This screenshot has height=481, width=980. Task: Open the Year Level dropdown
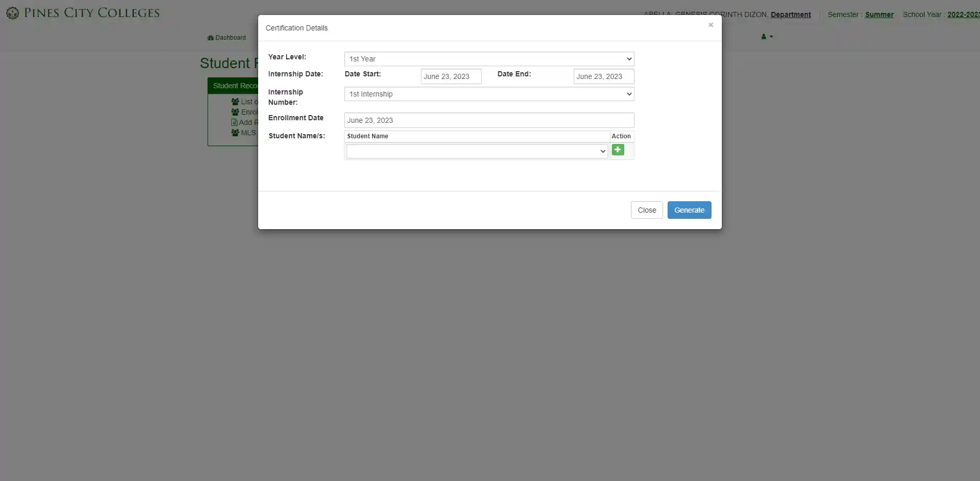pos(489,59)
